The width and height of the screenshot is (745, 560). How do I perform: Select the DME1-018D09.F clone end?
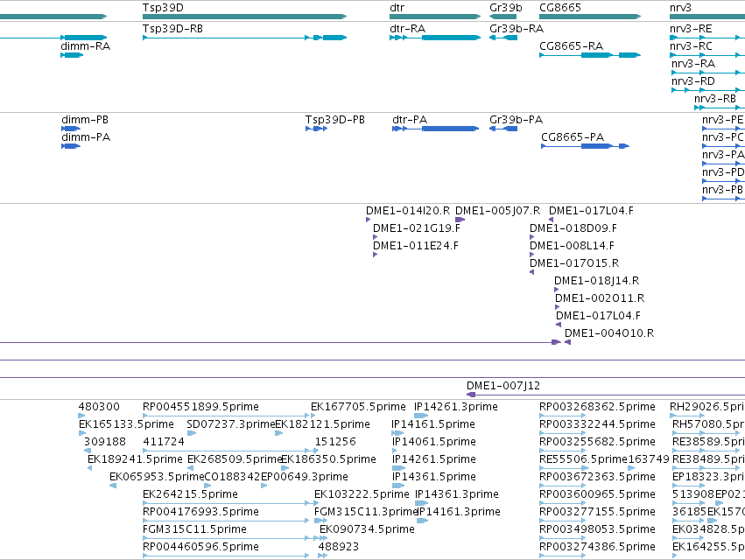[573, 228]
